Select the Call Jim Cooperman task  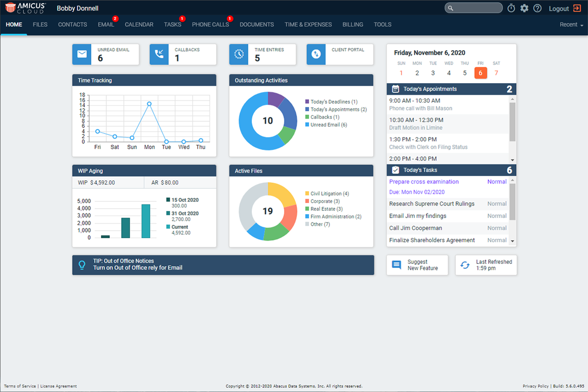coord(448,228)
